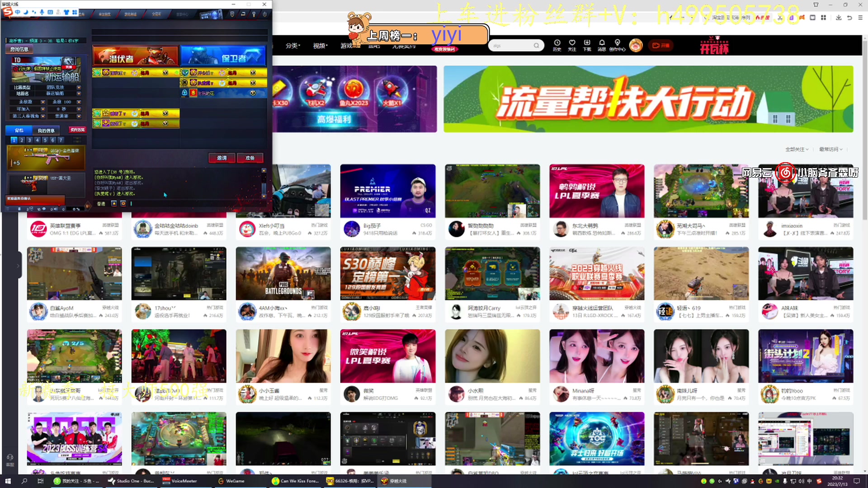Open the Sogou toolbox grid icon
This screenshot has height=488, width=868.
(x=75, y=12)
